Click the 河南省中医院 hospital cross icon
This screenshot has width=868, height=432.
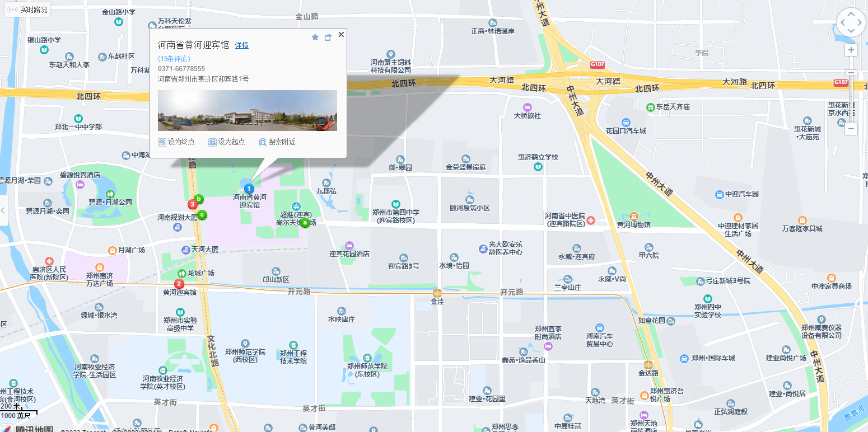click(x=590, y=221)
